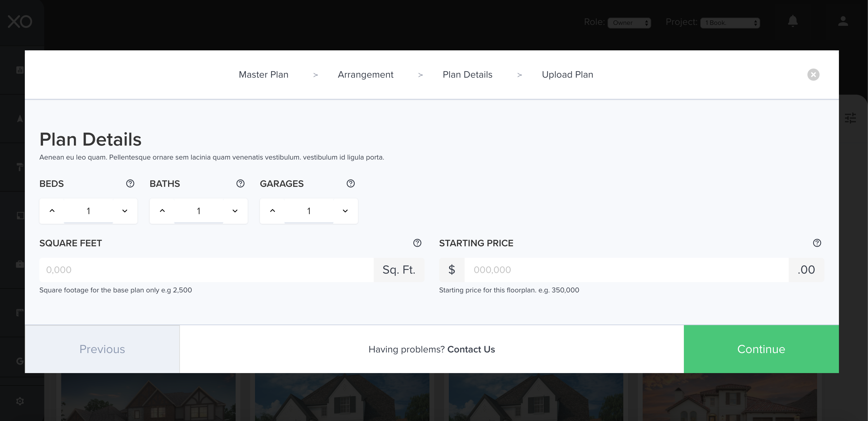
Task: Click the down chevron for GARAGES
Action: [345, 211]
